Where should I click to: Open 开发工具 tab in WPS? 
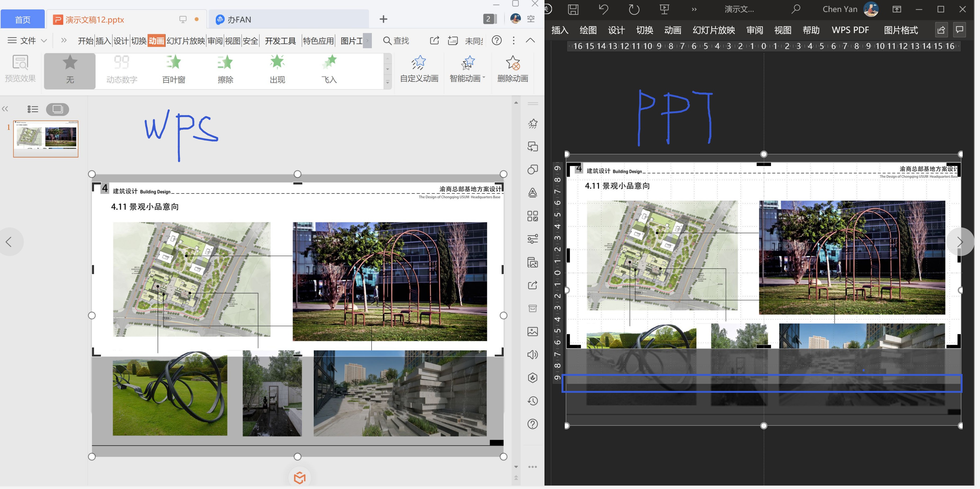280,41
